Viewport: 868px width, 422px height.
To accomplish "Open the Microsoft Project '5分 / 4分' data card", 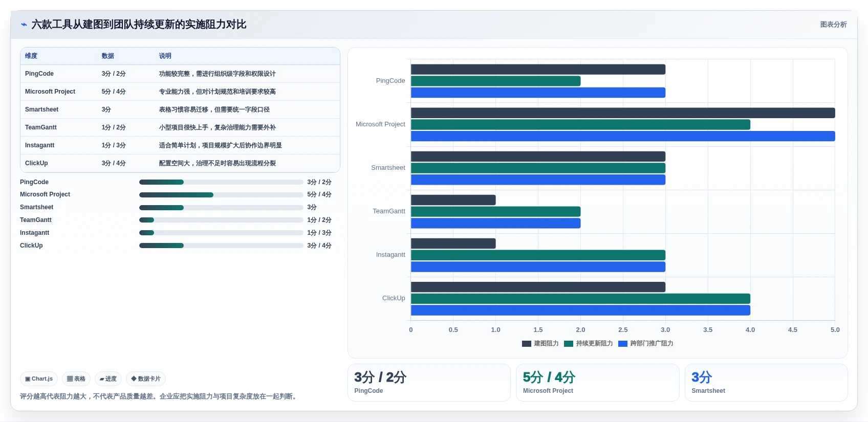I will [x=597, y=383].
